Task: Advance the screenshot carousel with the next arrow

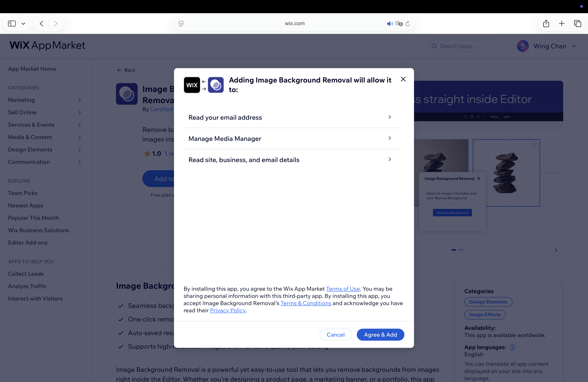Action: [x=556, y=250]
